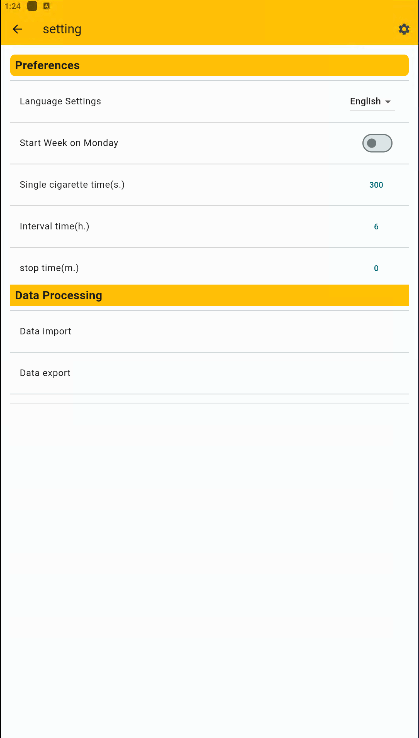Tap the Language Settings row label
This screenshot has height=738, width=419.
60,101
